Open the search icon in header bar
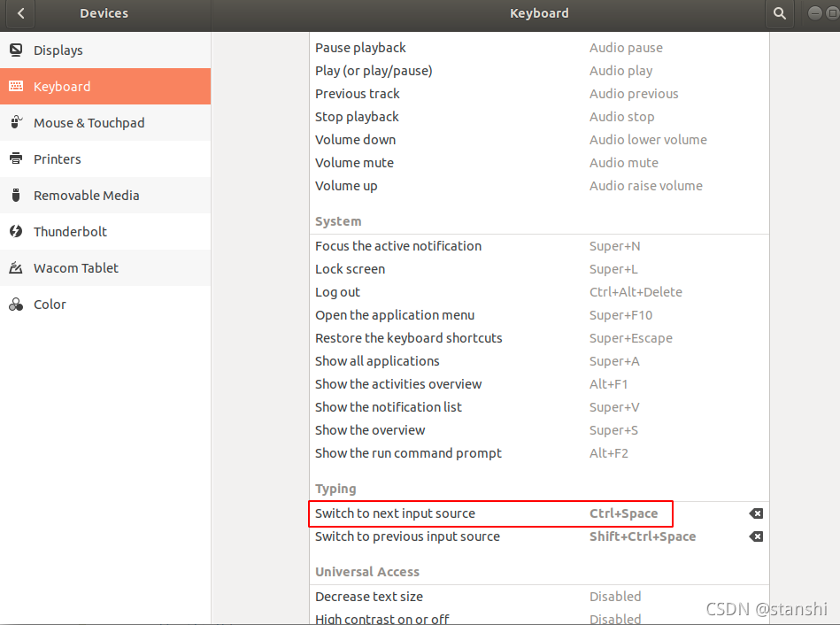Image resolution: width=840 pixels, height=625 pixels. point(779,13)
